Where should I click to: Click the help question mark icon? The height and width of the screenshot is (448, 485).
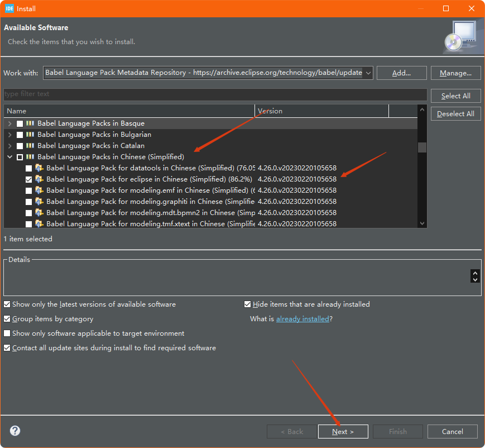(x=15, y=431)
